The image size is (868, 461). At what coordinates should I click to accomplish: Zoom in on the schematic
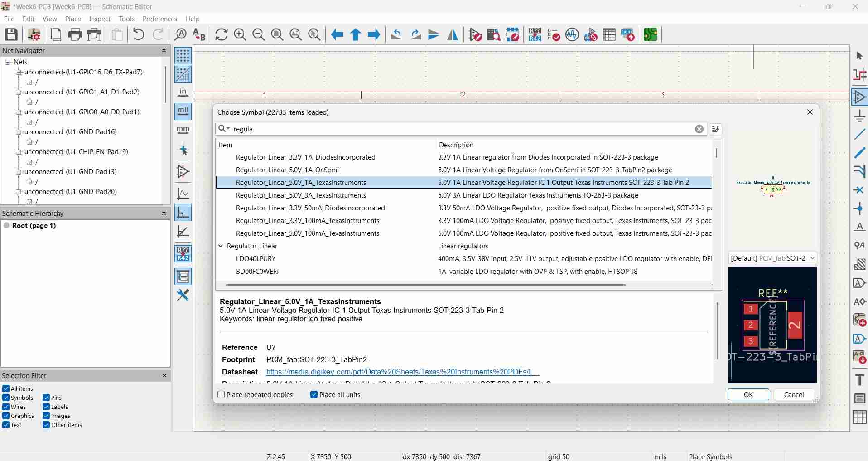coord(240,34)
